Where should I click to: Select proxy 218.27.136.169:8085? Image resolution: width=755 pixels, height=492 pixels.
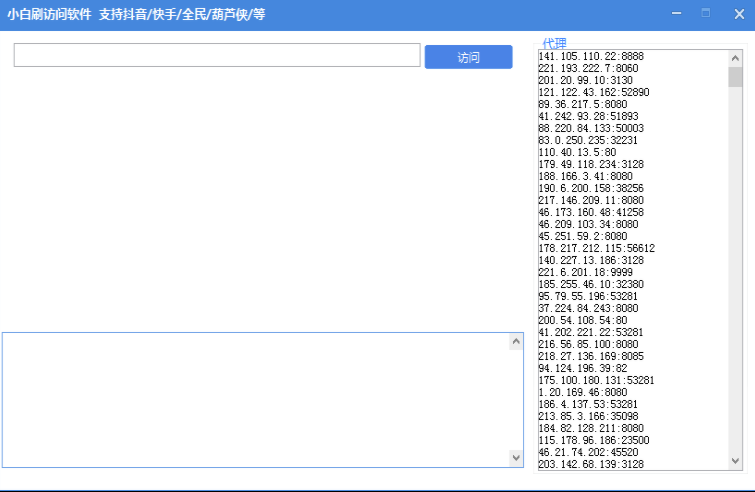coord(591,357)
